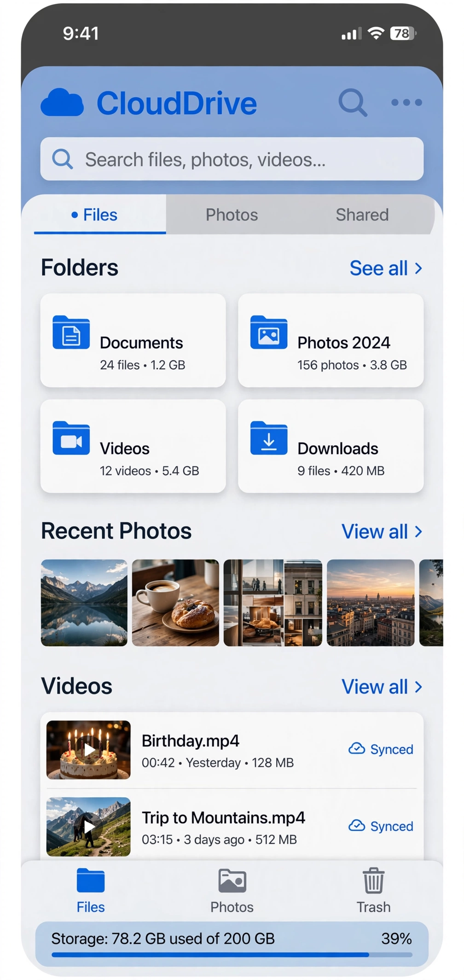Image resolution: width=464 pixels, height=980 pixels.
Task: Click '24 files • 1.2 GB' text
Action: click(x=143, y=365)
